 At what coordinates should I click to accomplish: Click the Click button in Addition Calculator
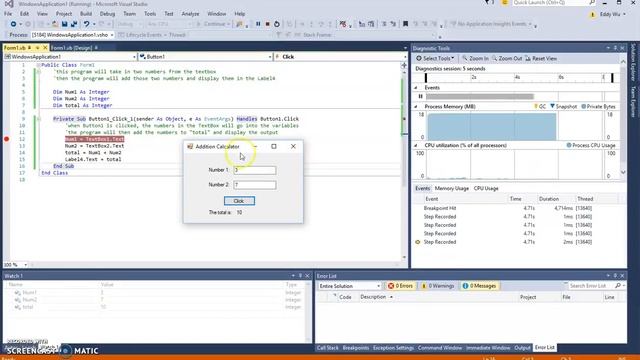[x=239, y=201]
